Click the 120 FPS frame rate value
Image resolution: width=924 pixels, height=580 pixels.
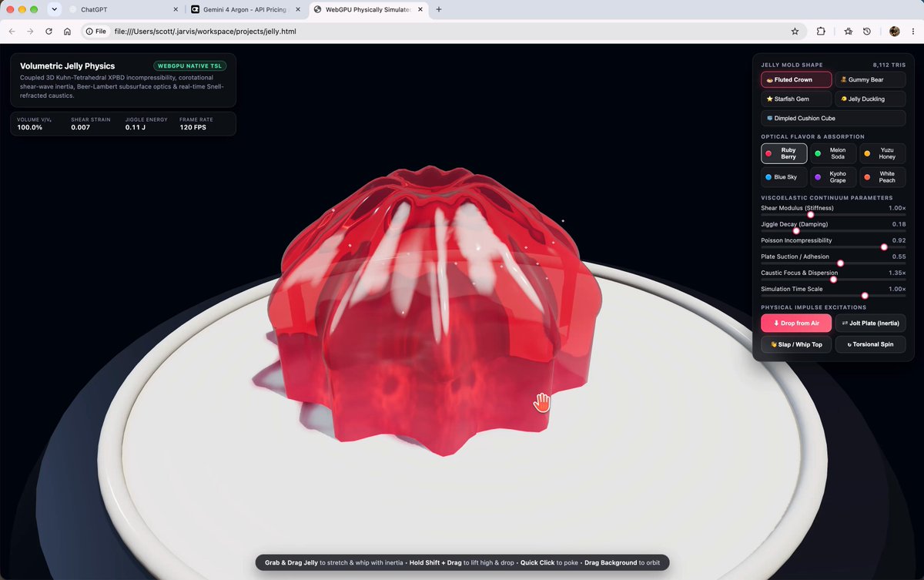click(x=193, y=127)
